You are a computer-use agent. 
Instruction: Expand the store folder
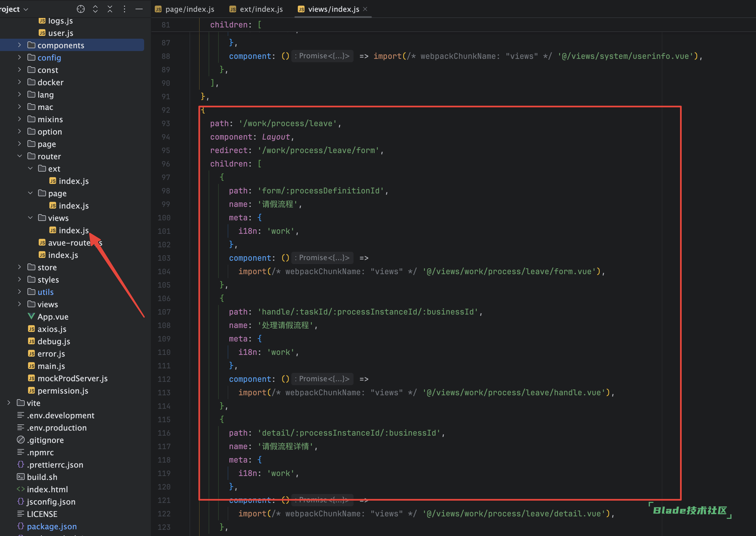19,267
